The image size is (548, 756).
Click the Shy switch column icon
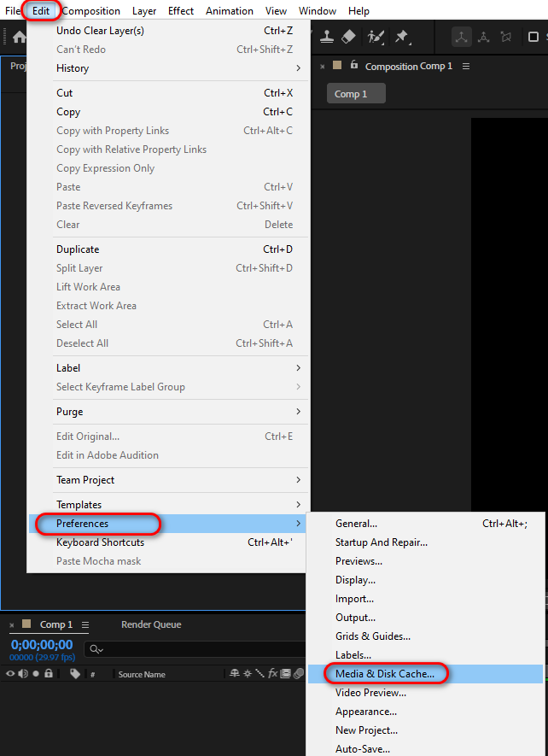(x=235, y=673)
